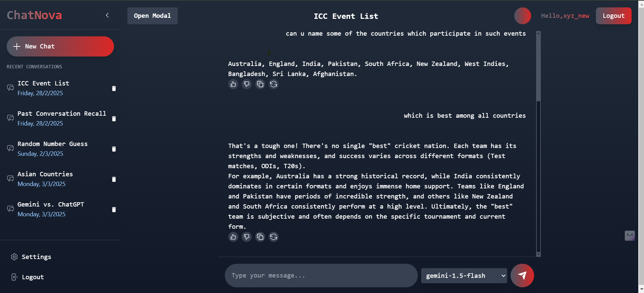Regenerate the best cricket nation response
This screenshot has height=293, width=644.
[x=274, y=237]
